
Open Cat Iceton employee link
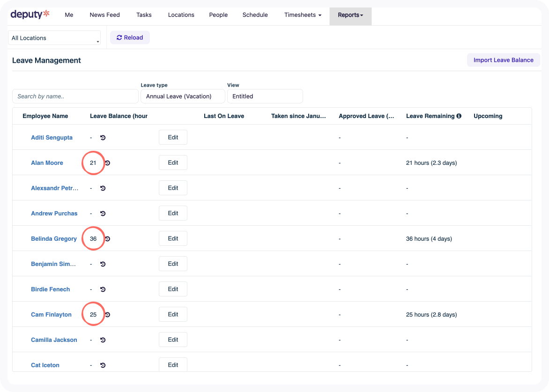(x=45, y=365)
